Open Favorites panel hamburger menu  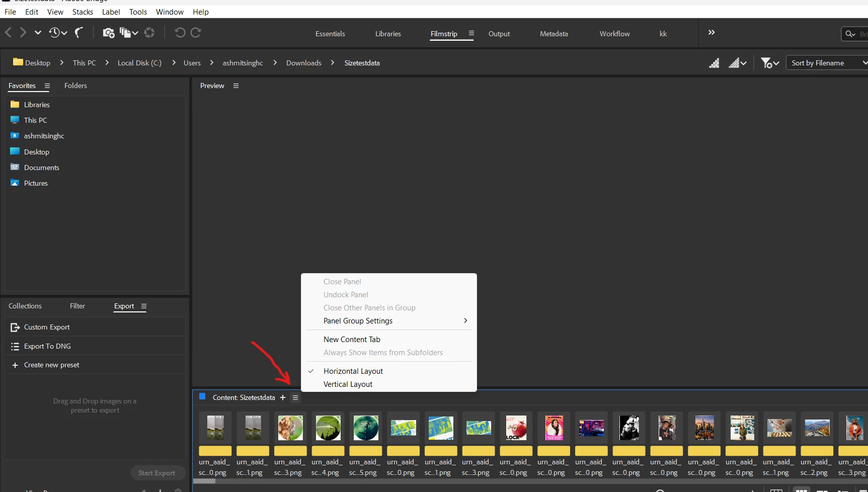(x=47, y=86)
